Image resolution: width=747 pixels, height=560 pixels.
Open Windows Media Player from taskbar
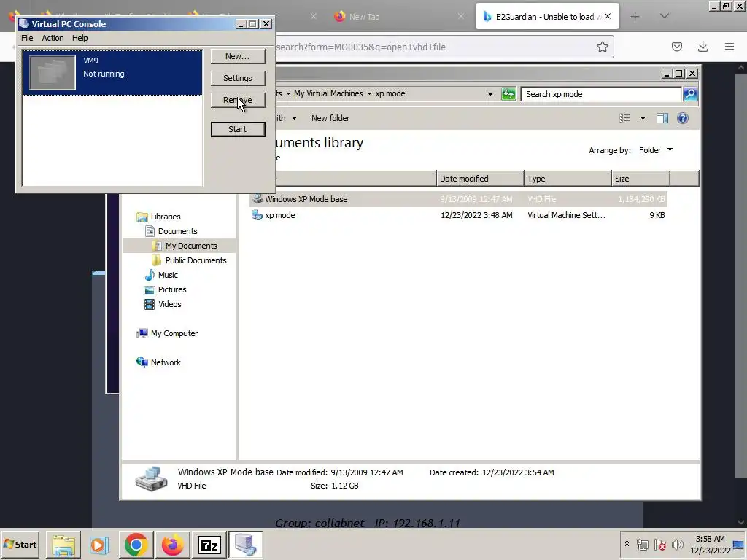point(99,545)
